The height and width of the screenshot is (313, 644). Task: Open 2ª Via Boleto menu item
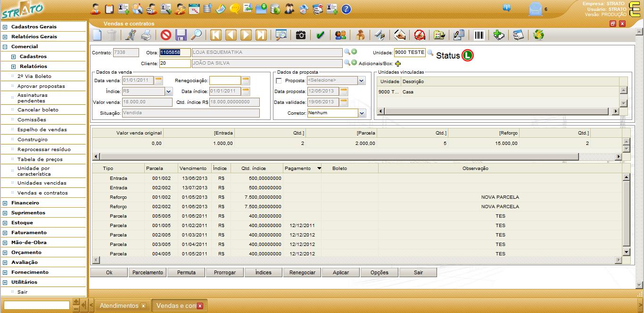coord(34,76)
